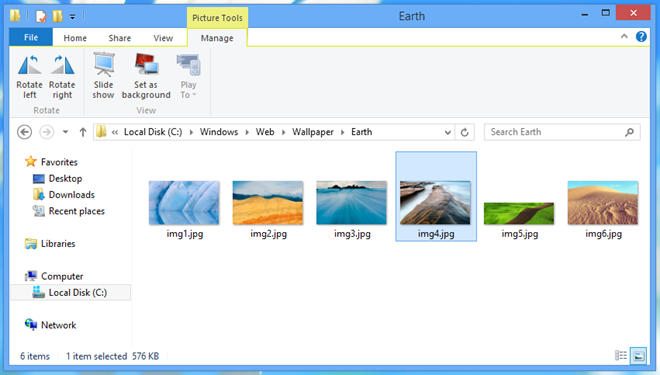Open Favorites in navigation pane

pyautogui.click(x=59, y=162)
